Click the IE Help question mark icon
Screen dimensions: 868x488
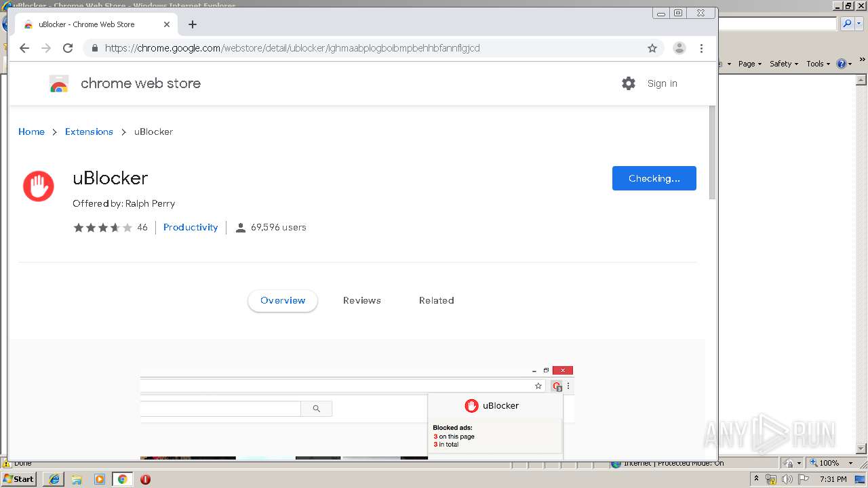click(x=842, y=64)
